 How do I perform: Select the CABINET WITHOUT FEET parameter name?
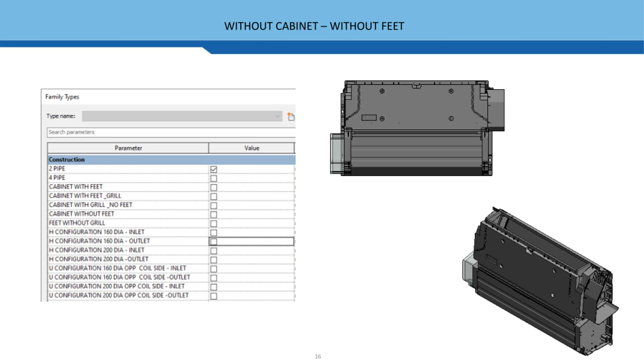click(82, 214)
